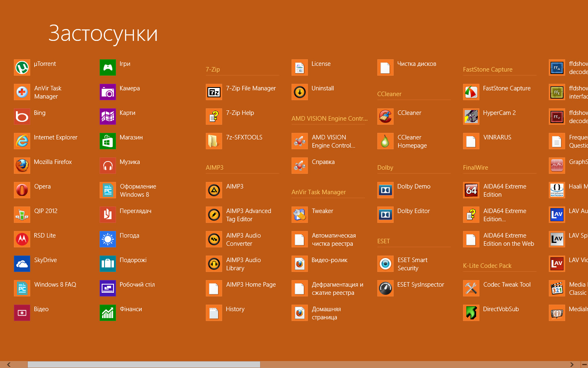Open Dolby Editor icon
588x368 pixels.
[x=385, y=215]
